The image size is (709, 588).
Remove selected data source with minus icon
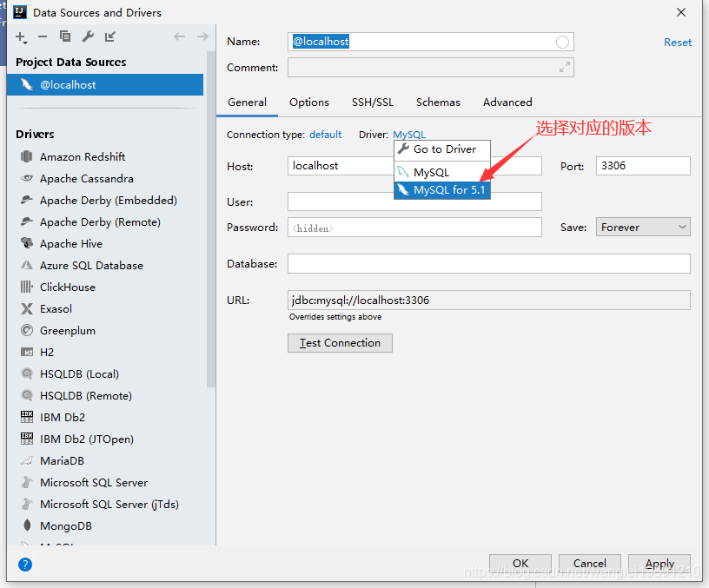[43, 36]
